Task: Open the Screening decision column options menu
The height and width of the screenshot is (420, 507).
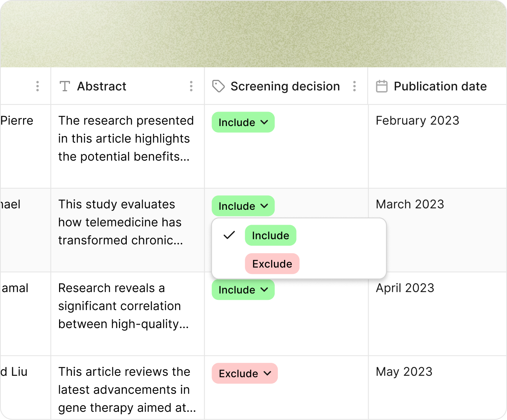Action: (354, 86)
